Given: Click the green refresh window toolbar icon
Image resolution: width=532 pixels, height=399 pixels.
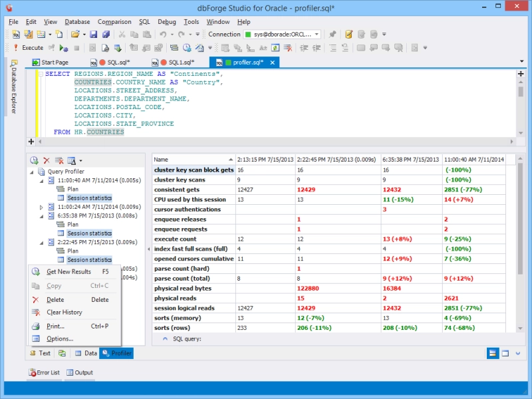Looking at the screenshot, I should tap(275, 48).
